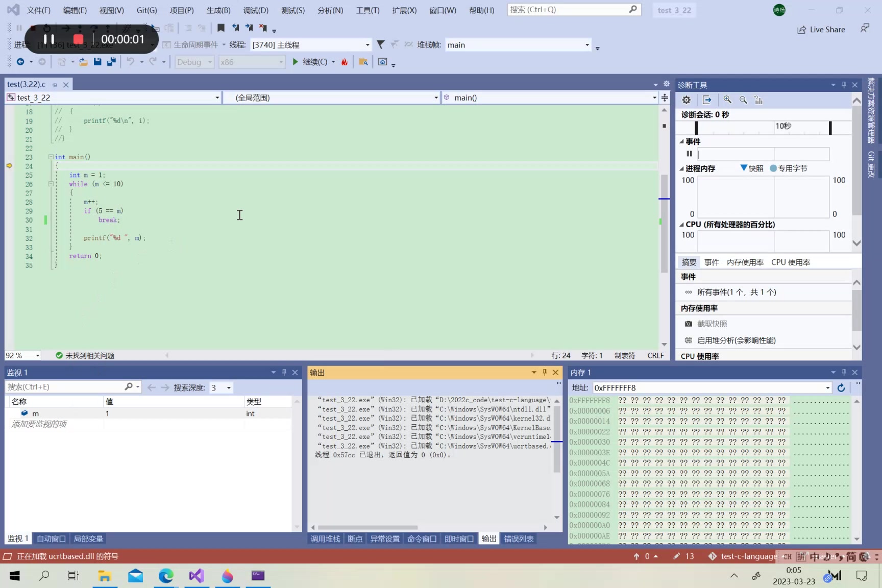Collapse the 进程内存 graph section
The image size is (882, 588).
point(681,168)
